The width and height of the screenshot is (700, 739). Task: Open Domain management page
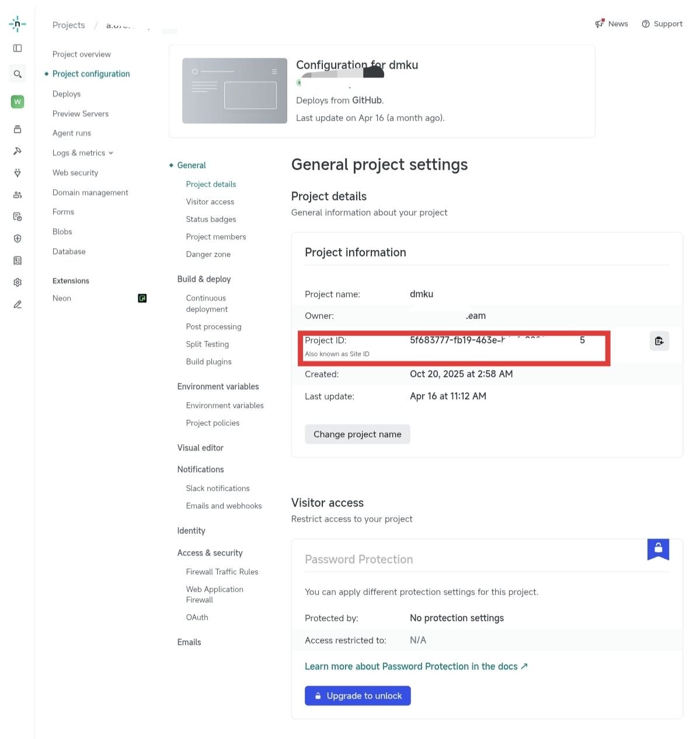point(90,193)
